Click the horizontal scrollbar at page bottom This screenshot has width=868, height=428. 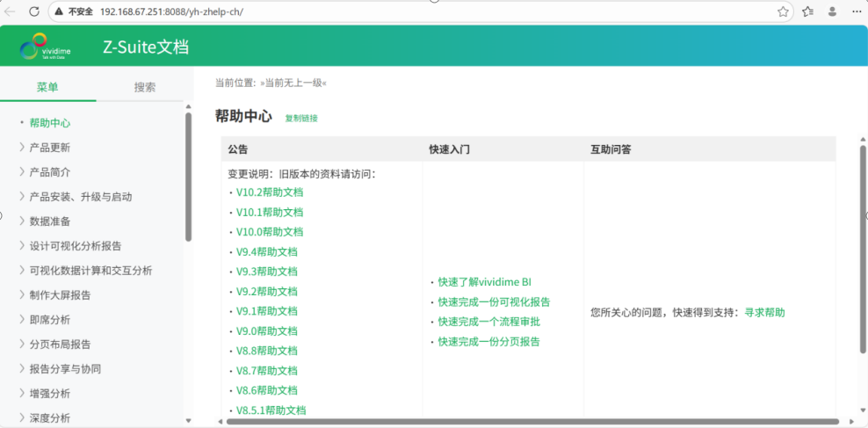point(527,422)
